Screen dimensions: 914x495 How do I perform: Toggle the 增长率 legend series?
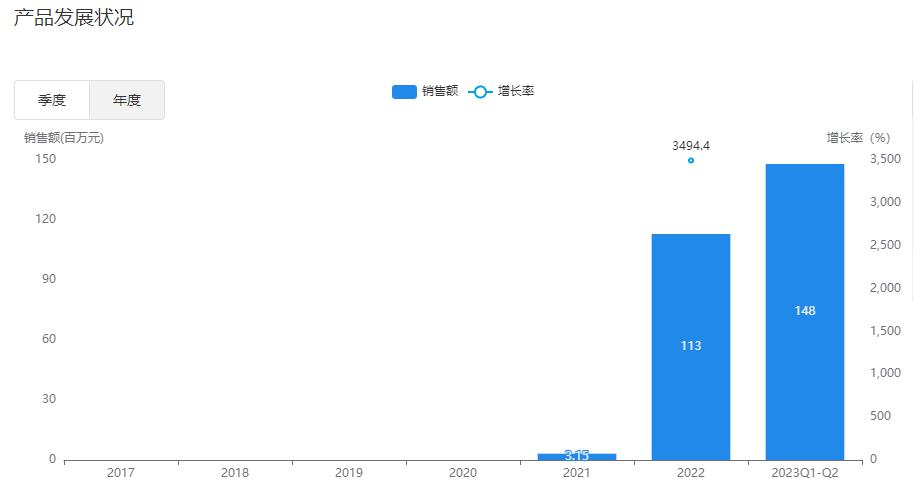(501, 92)
